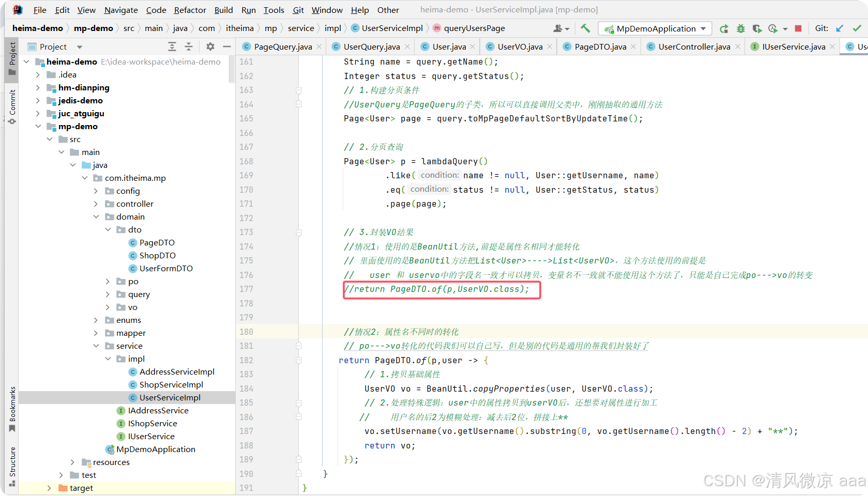
Task: Open the Navigate menu
Action: (x=121, y=10)
